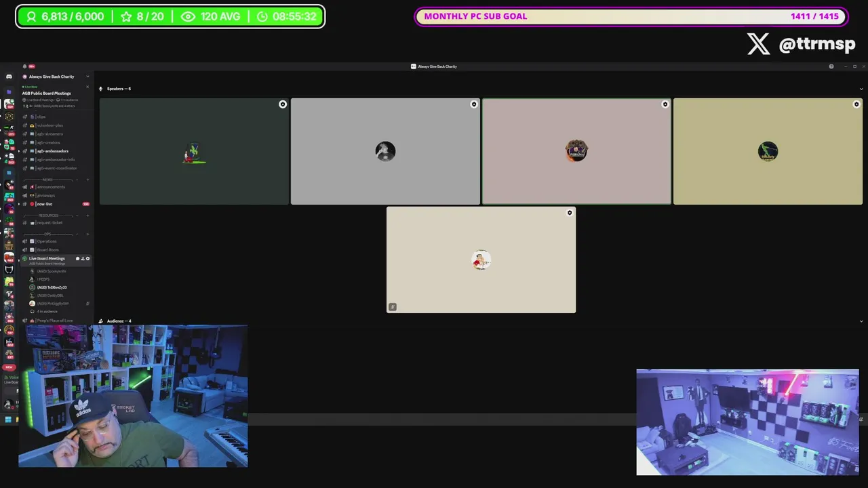Expand the Always Give Back Charity server menu

click(x=87, y=77)
